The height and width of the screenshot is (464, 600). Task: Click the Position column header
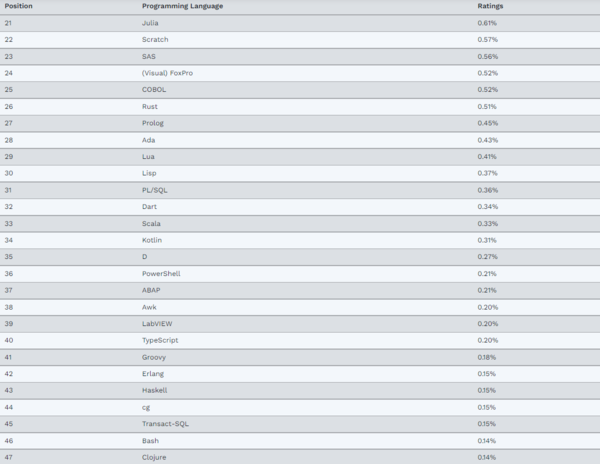[20, 6]
